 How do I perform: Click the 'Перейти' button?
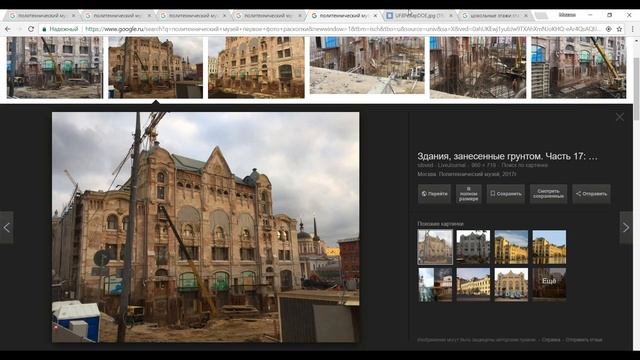[434, 194]
